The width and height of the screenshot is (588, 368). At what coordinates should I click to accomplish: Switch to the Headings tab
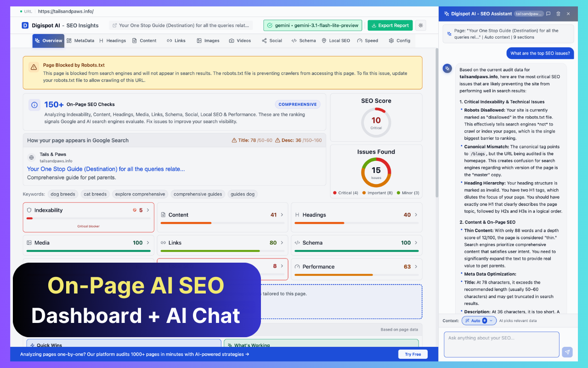(112, 40)
